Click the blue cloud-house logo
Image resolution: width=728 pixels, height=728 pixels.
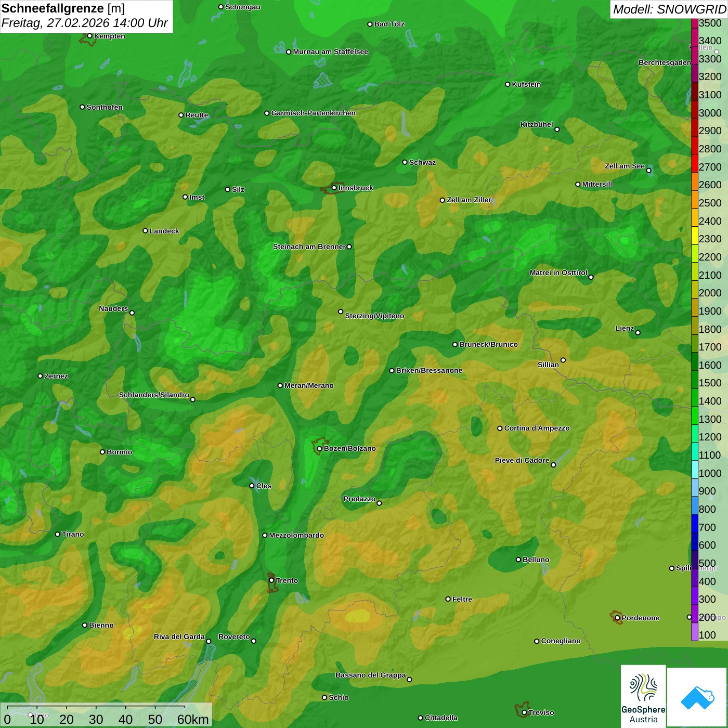[697, 697]
